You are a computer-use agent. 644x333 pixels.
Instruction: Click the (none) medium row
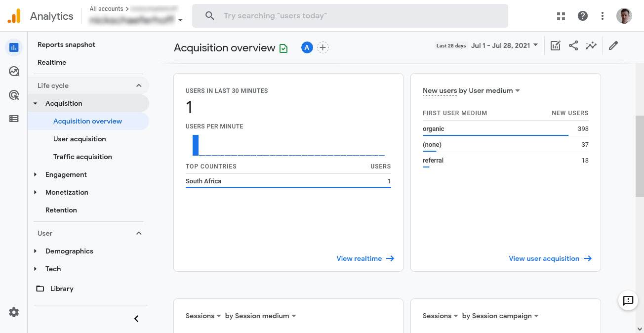[506, 145]
